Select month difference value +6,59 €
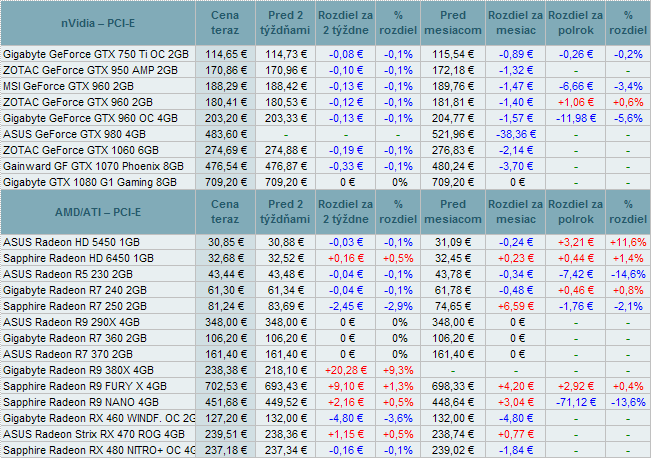 click(x=516, y=306)
